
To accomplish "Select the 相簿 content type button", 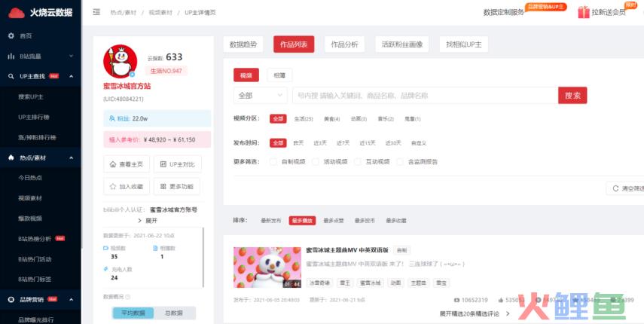I will 279,75.
